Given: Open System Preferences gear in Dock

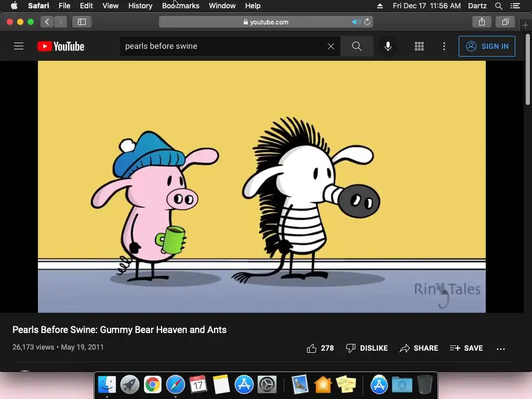Looking at the screenshot, I should (267, 385).
